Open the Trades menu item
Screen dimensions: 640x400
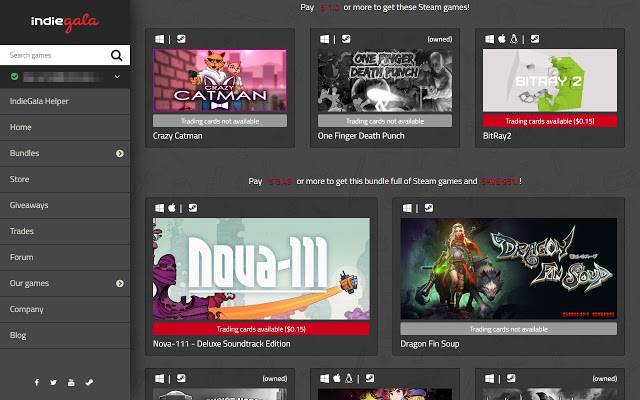[x=65, y=231]
